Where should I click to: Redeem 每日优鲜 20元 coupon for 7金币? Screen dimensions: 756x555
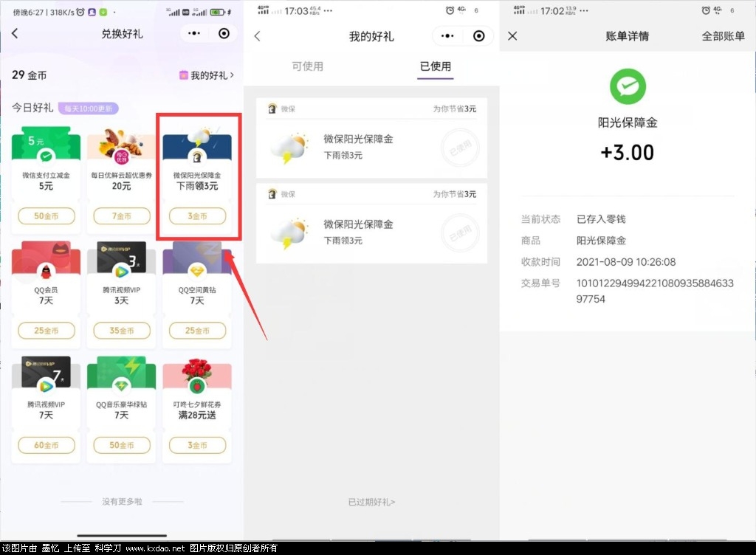(122, 216)
